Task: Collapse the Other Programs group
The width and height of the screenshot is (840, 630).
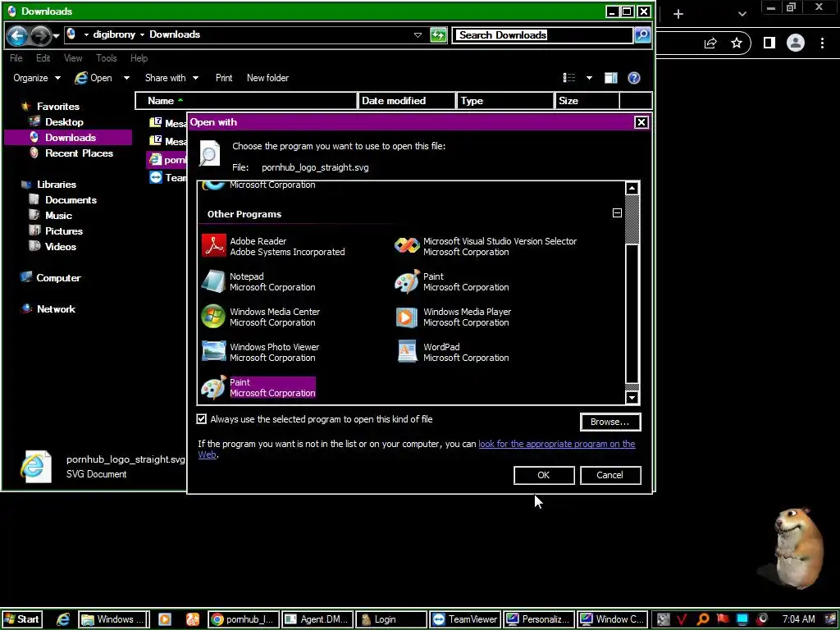Action: pos(617,213)
